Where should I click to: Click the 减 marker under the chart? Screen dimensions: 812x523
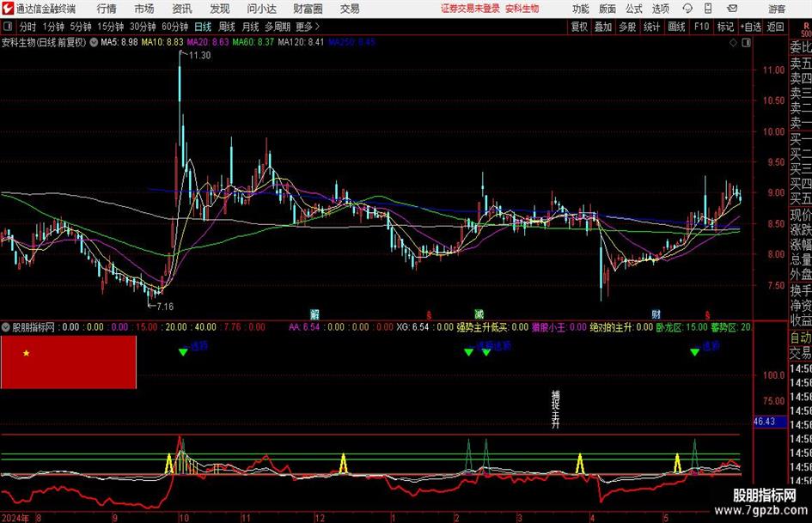[479, 314]
